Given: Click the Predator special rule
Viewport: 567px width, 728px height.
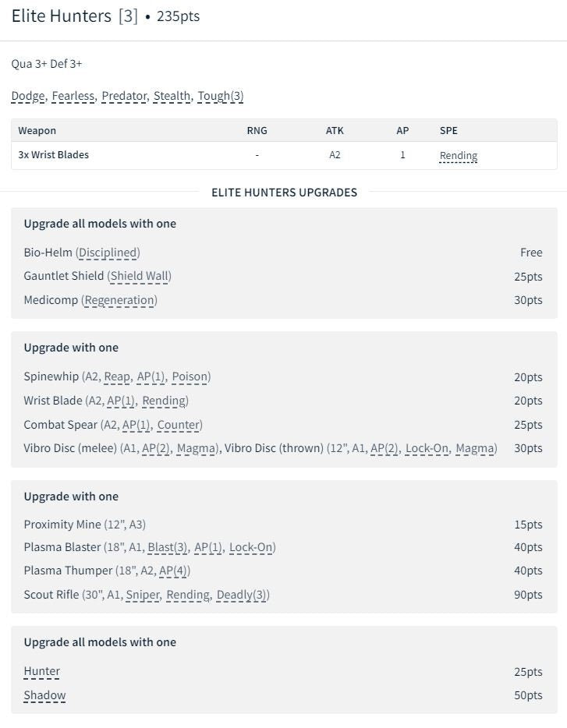Looking at the screenshot, I should [124, 96].
